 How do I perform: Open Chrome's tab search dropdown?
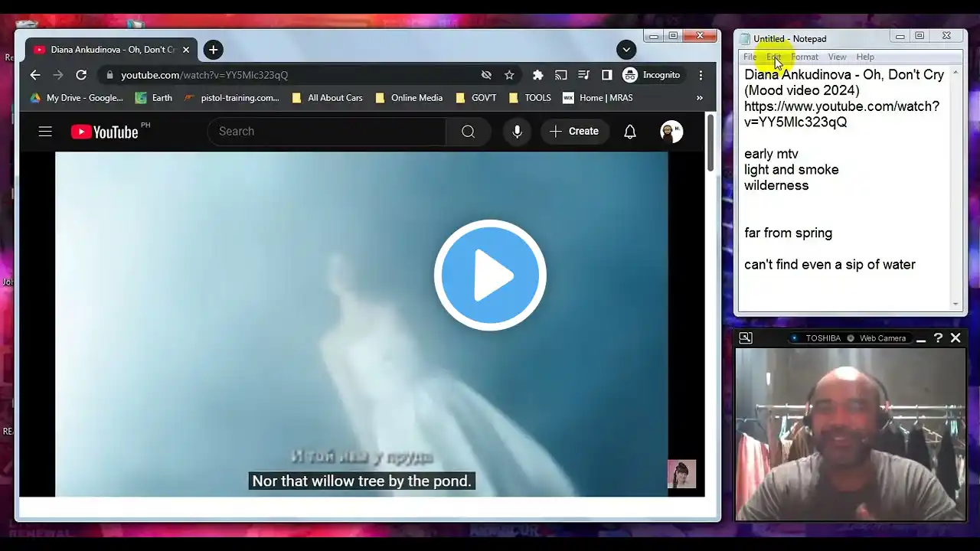pos(626,50)
